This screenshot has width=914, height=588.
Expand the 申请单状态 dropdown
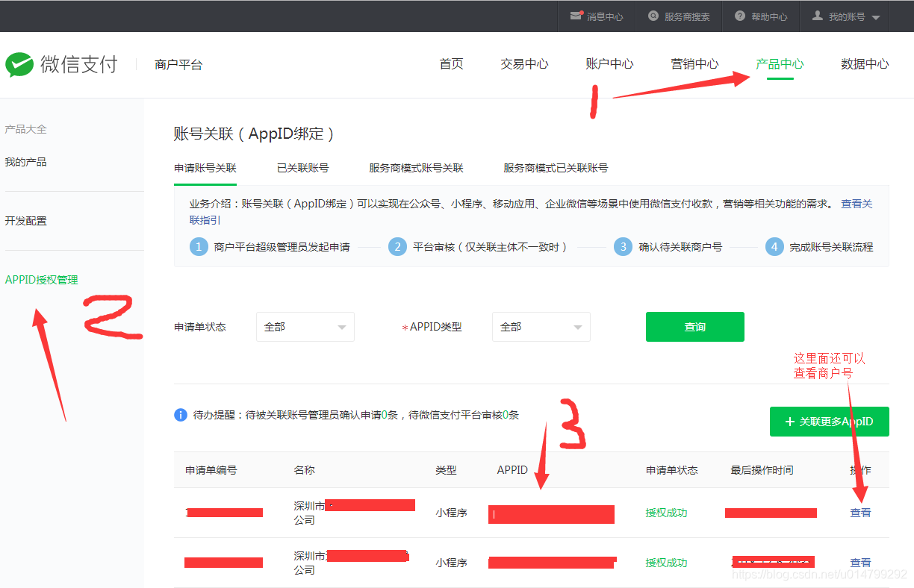click(x=305, y=327)
